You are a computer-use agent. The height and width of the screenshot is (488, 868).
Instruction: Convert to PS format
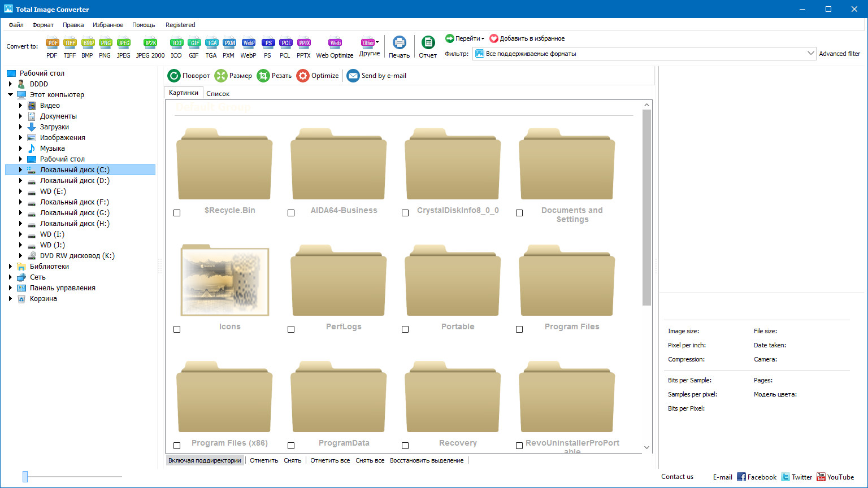[268, 43]
